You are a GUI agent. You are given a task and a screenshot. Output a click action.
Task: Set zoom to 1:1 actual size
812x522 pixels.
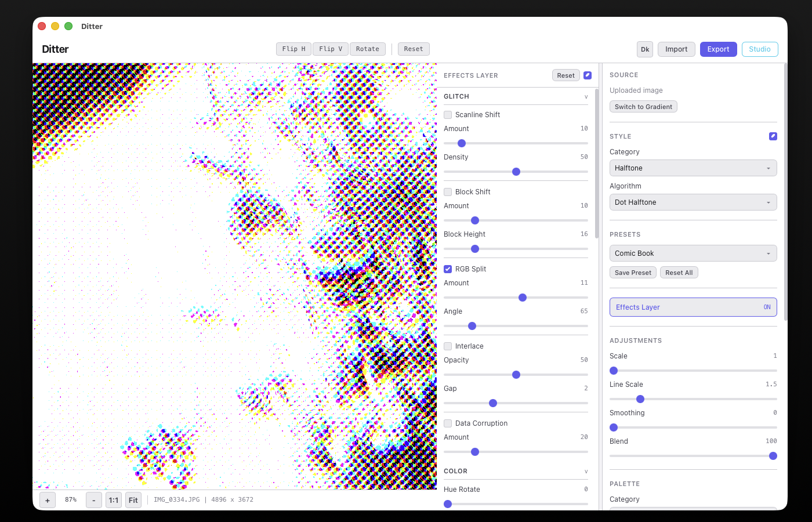tap(114, 500)
